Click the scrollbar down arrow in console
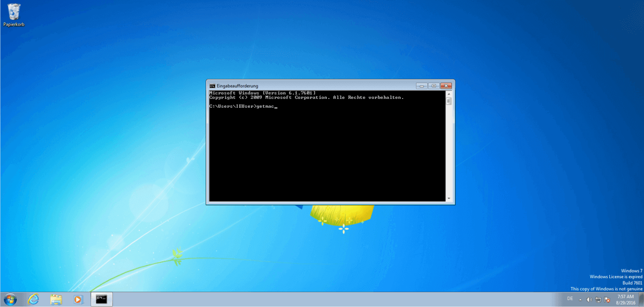Image resolution: width=644 pixels, height=307 pixels. point(449,198)
